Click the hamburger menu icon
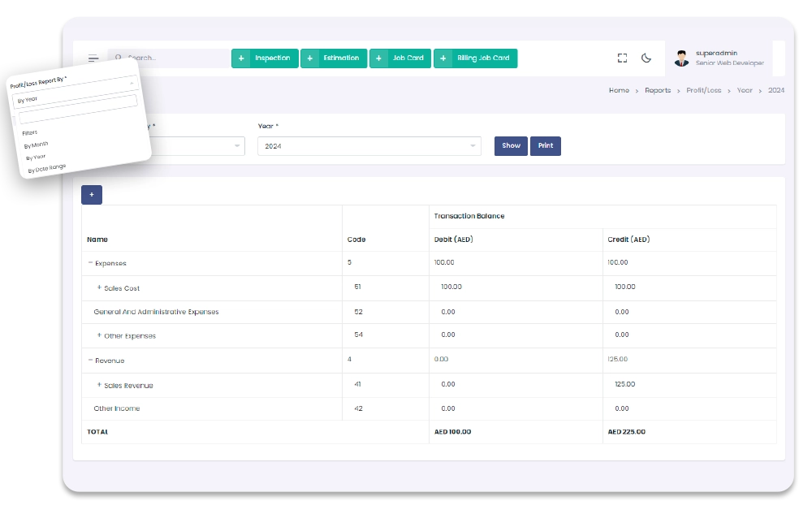Screen dimensions: 812x514 [x=93, y=58]
